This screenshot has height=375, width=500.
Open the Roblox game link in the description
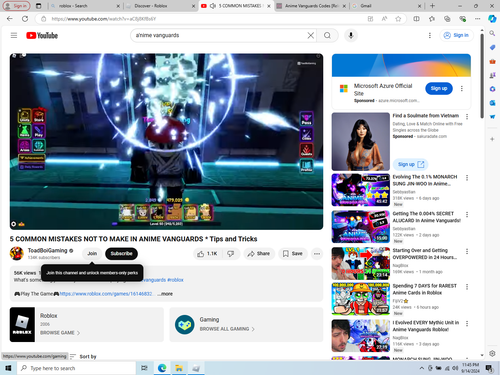tap(106, 294)
